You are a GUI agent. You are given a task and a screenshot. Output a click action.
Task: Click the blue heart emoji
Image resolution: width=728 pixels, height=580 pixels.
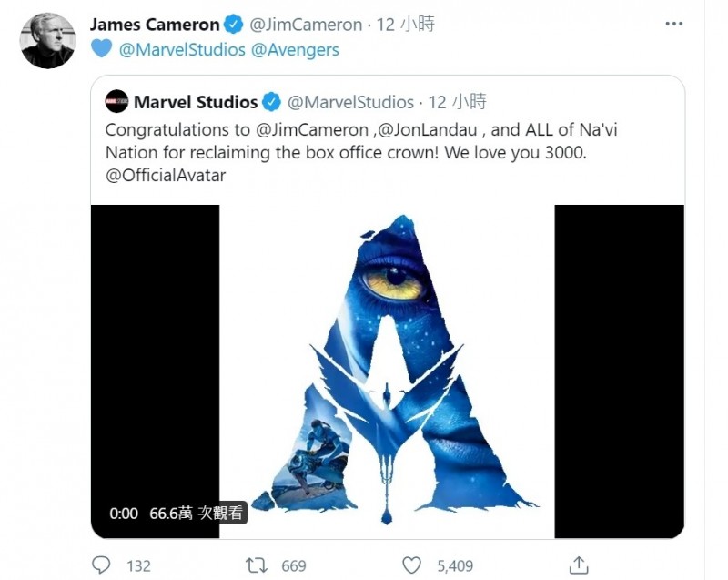click(102, 50)
